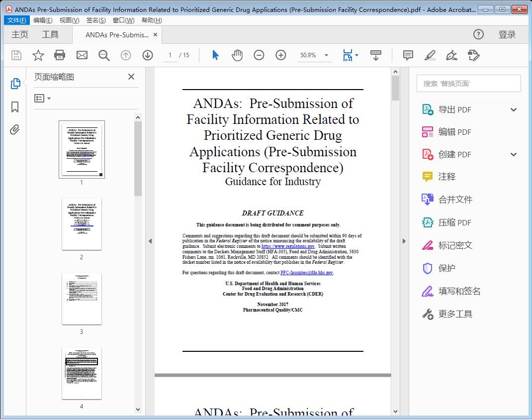The height and width of the screenshot is (419, 532).
Task: Email the PDF via the envelope icon
Action: [x=82, y=55]
